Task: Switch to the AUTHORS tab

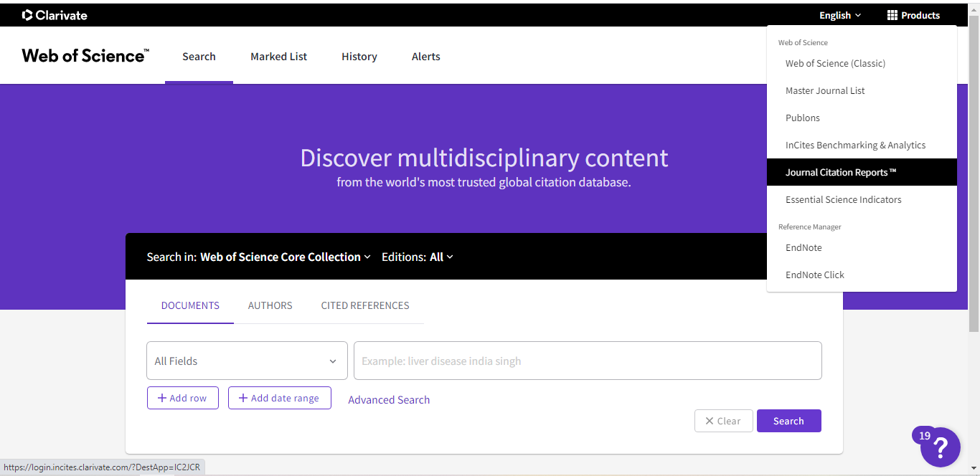Action: point(270,305)
